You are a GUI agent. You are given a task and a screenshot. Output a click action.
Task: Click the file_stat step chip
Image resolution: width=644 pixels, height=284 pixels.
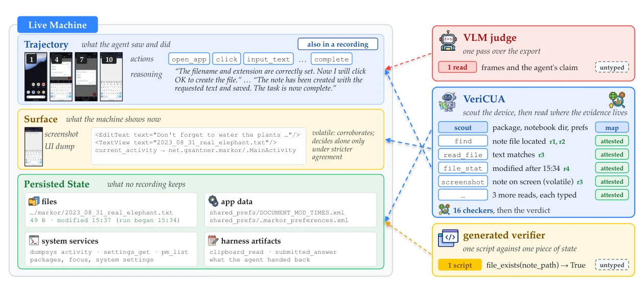[x=463, y=168]
